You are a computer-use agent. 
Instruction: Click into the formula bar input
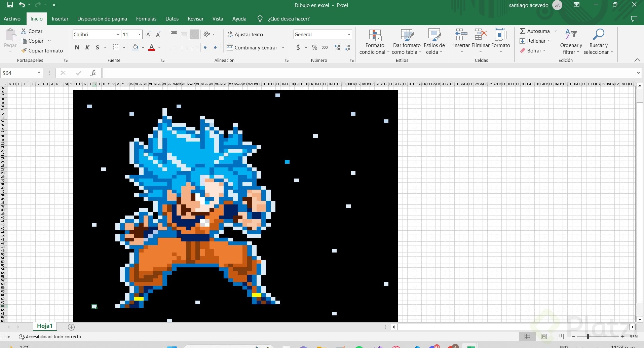pos(369,73)
